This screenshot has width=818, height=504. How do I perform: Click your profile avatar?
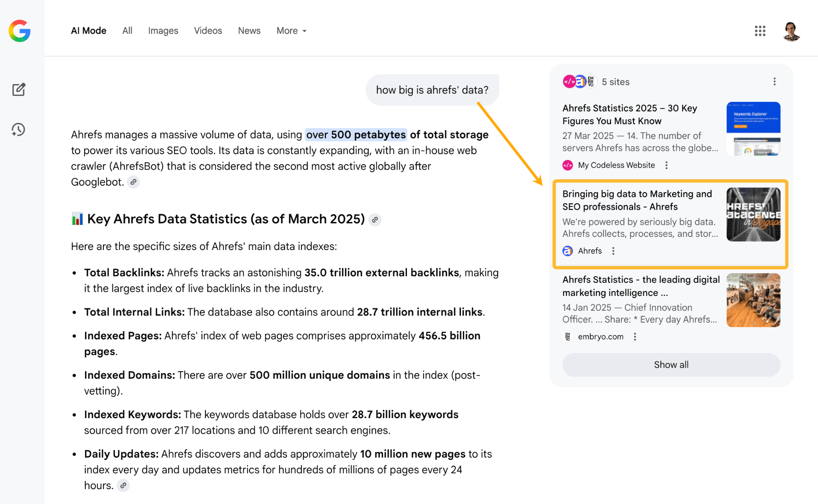click(x=791, y=31)
